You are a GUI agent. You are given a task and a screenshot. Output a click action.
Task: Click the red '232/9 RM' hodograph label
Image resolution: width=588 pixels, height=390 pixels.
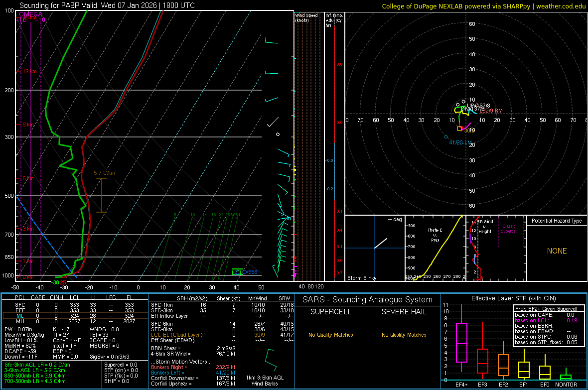[x=491, y=111]
